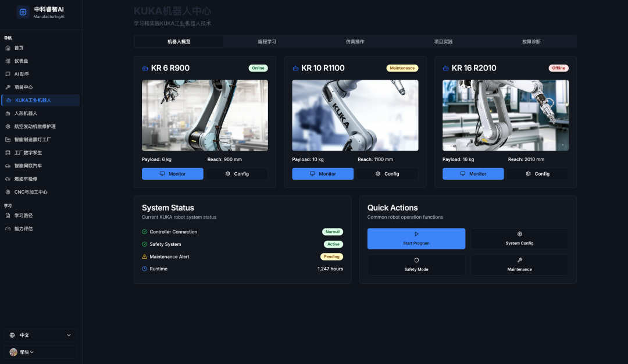Open the 故障诊断 tab
The image size is (628, 364).
coord(531,42)
